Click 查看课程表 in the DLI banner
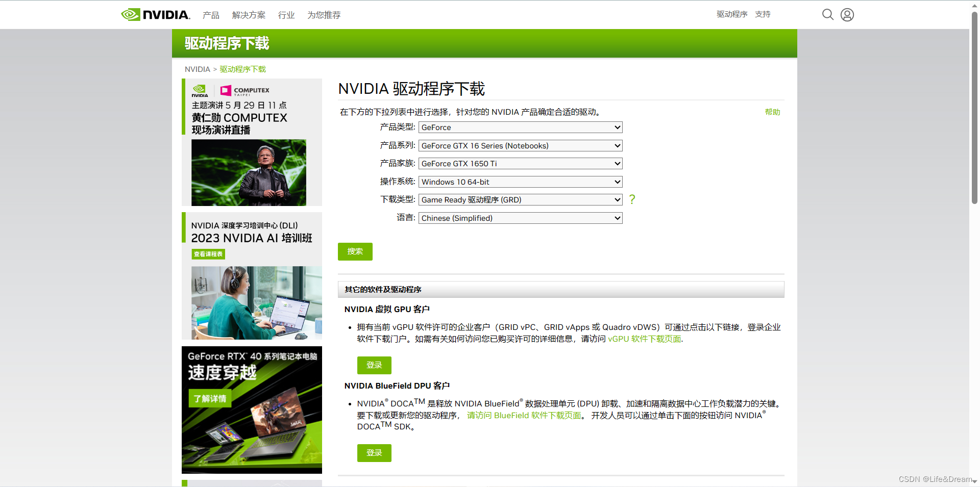Viewport: 980px width, 487px height. coord(208,254)
